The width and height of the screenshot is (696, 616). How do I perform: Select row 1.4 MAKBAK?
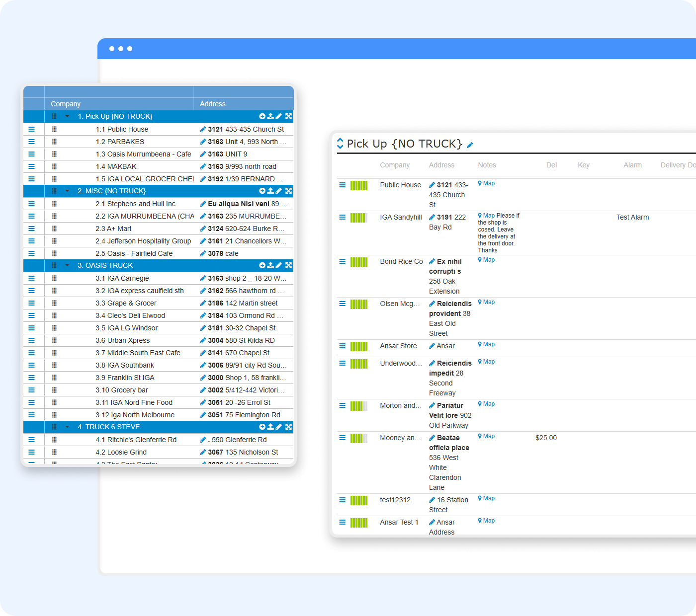[158, 166]
